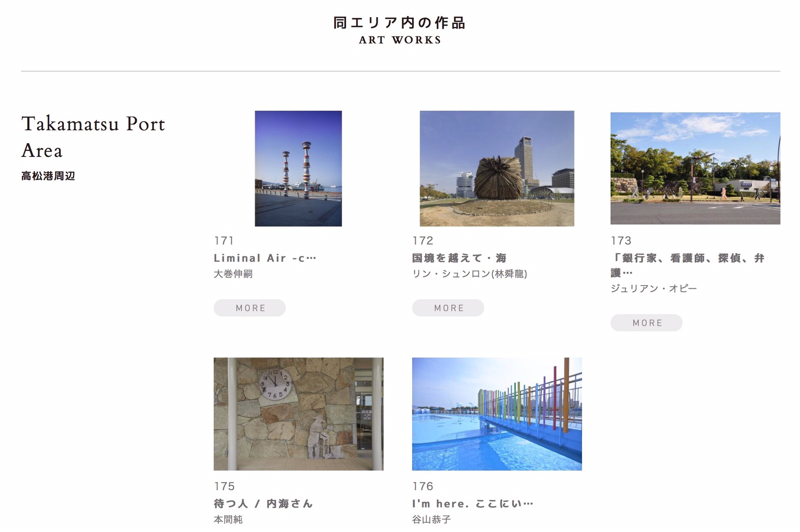The height and width of the screenshot is (532, 800).
Task: Click the Takamatsu Port Area heading
Action: (x=93, y=137)
